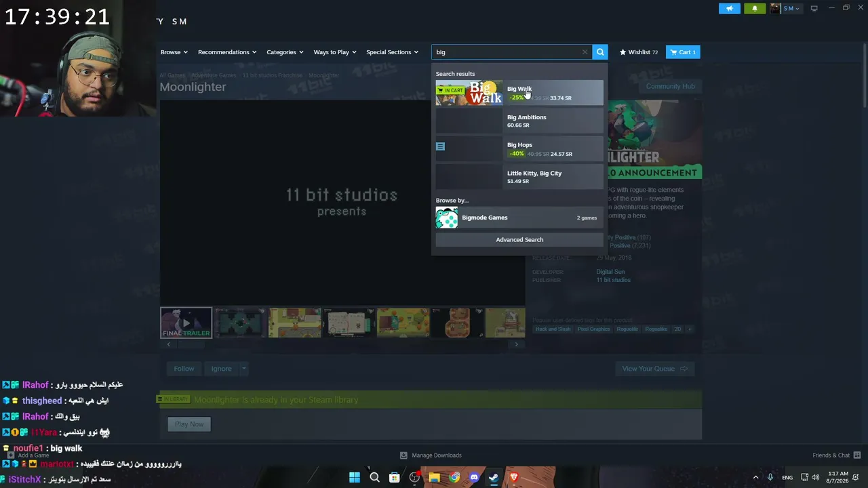Open the 11 bit studios publisher link

613,280
